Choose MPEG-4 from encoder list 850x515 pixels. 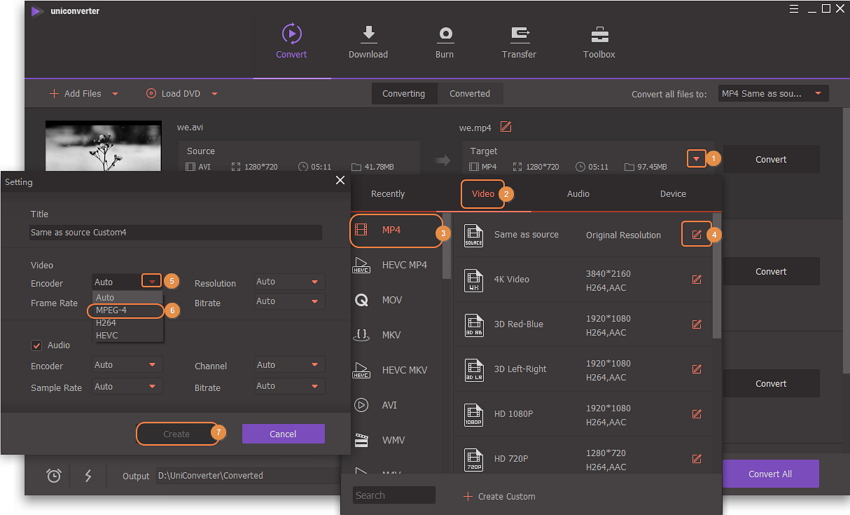(126, 310)
